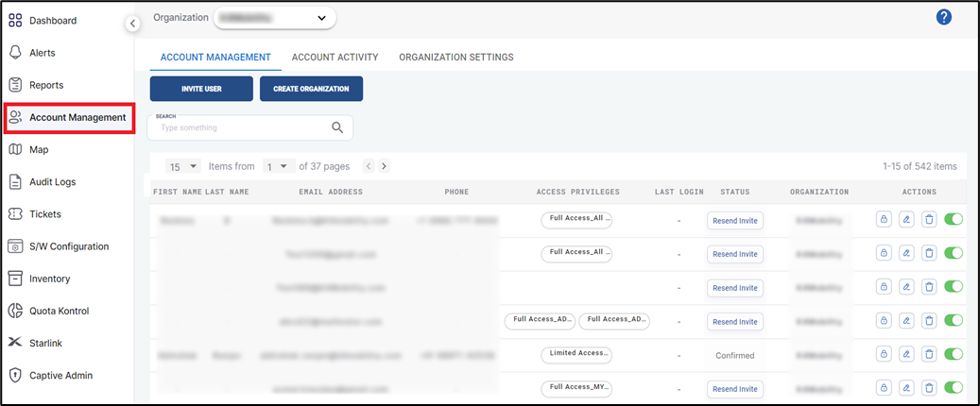Image resolution: width=980 pixels, height=406 pixels.
Task: Switch off the fourth row's user toggle
Action: (954, 321)
